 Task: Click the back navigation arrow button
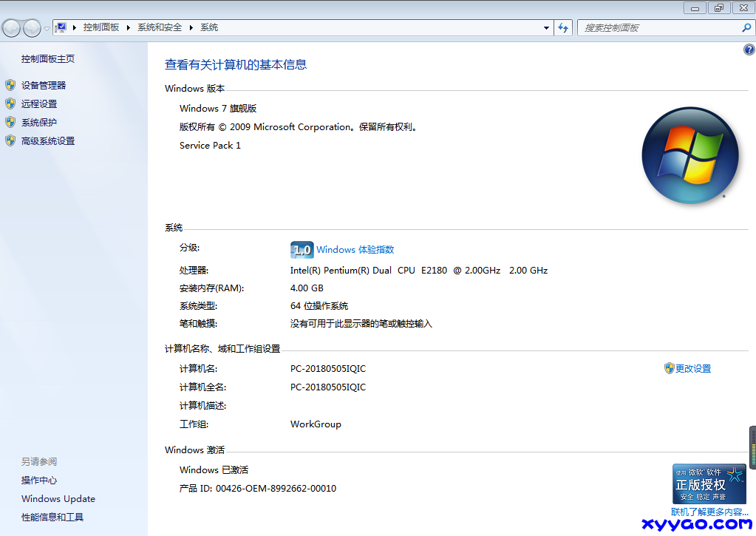tap(12, 28)
